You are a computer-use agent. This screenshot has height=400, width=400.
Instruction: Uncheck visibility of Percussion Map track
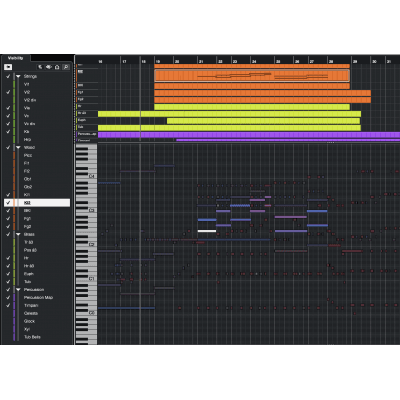8,297
